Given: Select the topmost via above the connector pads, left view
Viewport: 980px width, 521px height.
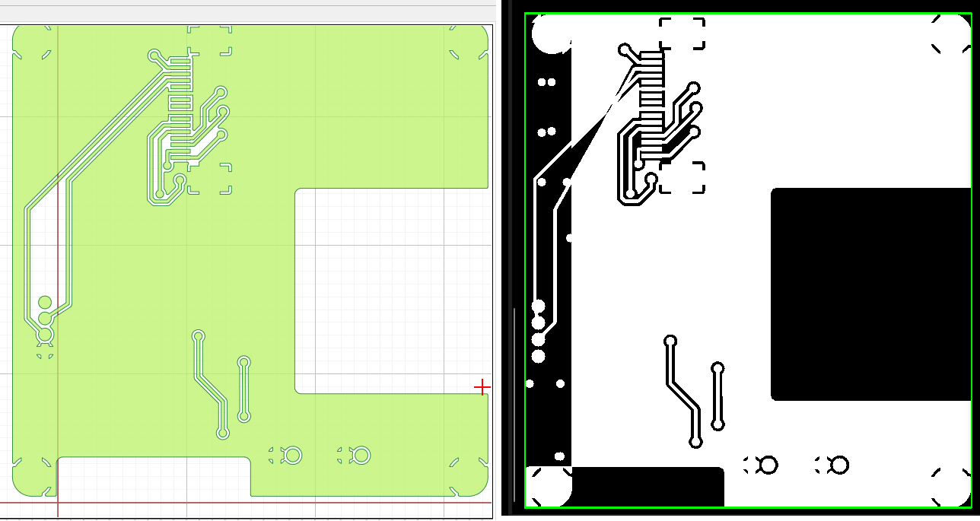Looking at the screenshot, I should click(x=155, y=56).
